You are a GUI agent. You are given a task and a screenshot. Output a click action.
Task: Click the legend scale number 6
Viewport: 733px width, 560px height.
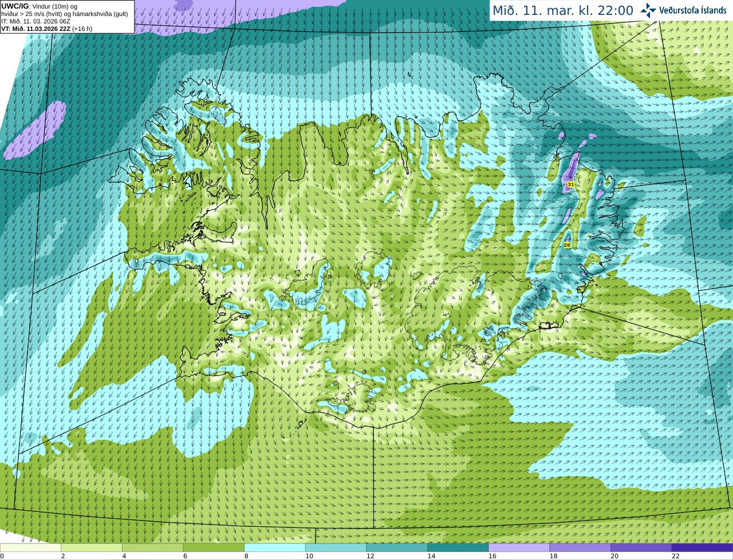185,556
